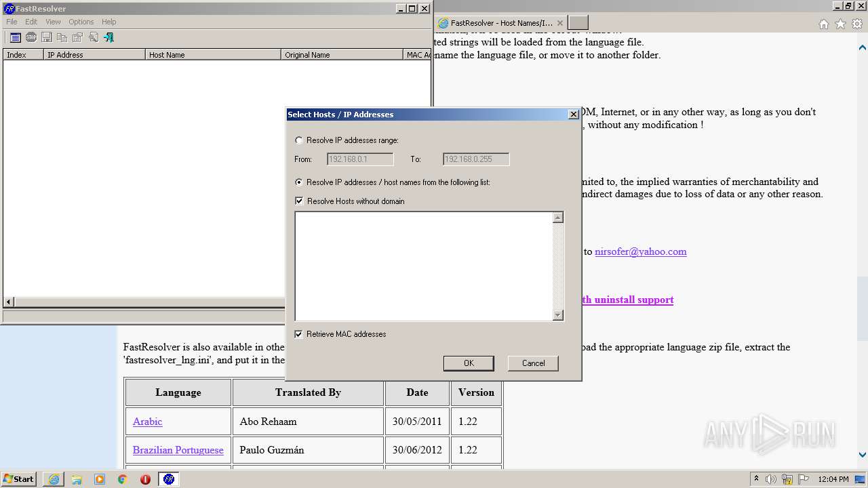Click the '30/05/2011' date cell
Image resolution: width=868 pixels, height=488 pixels.
[x=417, y=422]
